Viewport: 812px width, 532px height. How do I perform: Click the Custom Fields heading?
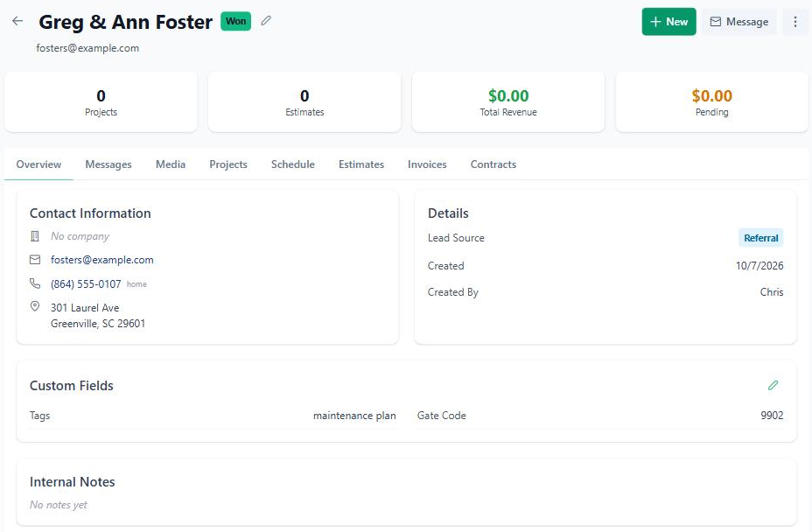(72, 385)
